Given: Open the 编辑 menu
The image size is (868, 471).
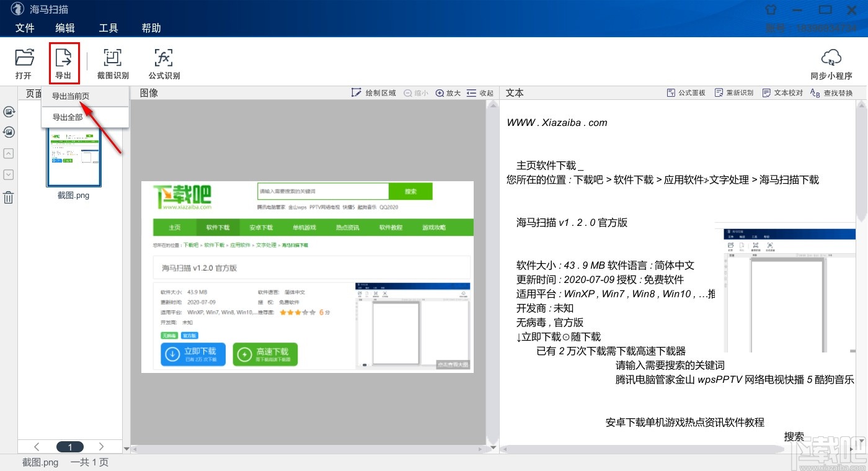Looking at the screenshot, I should tap(65, 28).
